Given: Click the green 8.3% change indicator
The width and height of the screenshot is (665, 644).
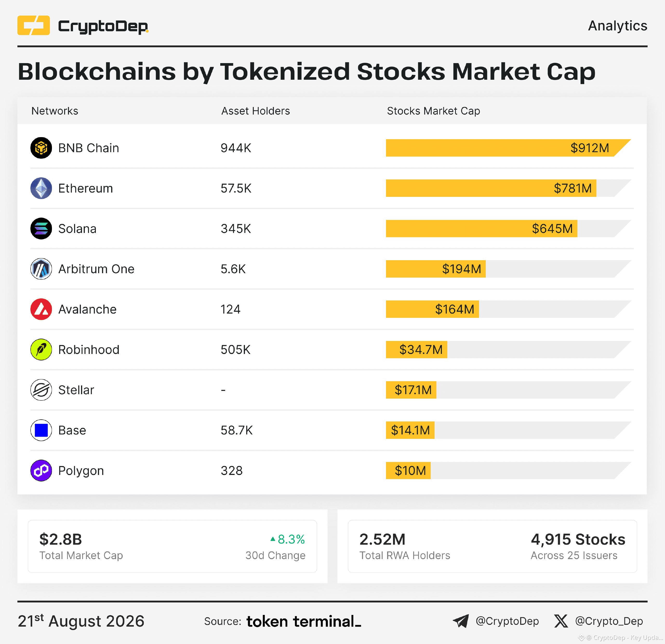Looking at the screenshot, I should click(288, 539).
